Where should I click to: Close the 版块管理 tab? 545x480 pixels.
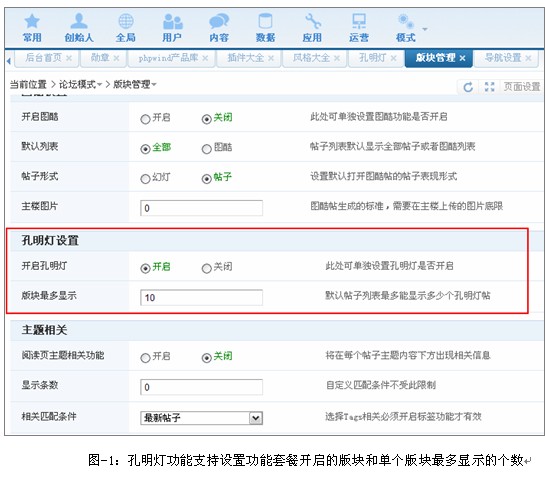462,58
